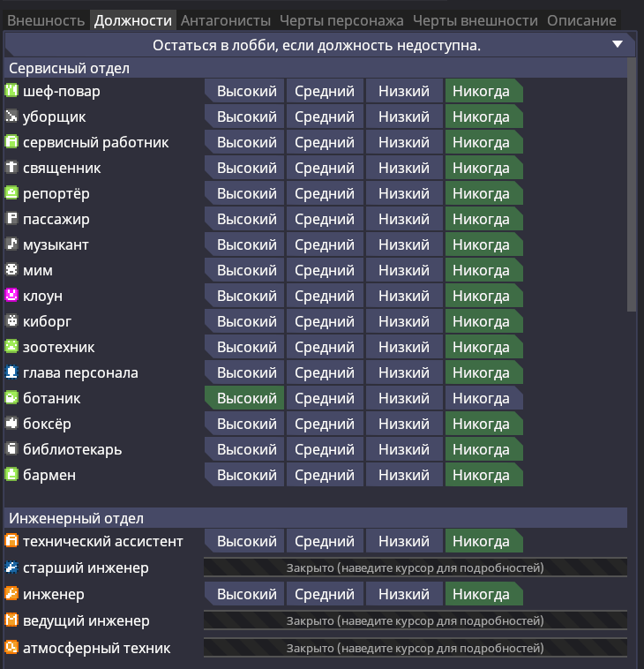
Task: Click the head of personnel (глава персонала) icon
Action: point(11,372)
